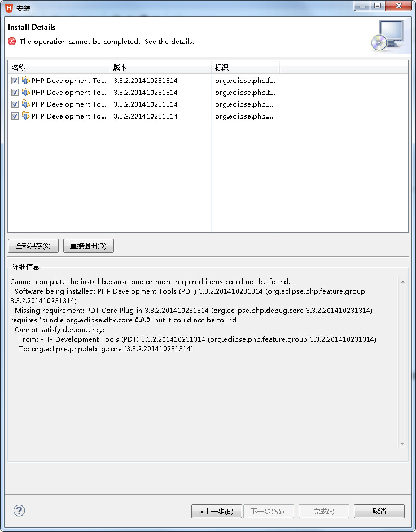
Task: Click the 直接退出(D) button
Action: (x=89, y=246)
